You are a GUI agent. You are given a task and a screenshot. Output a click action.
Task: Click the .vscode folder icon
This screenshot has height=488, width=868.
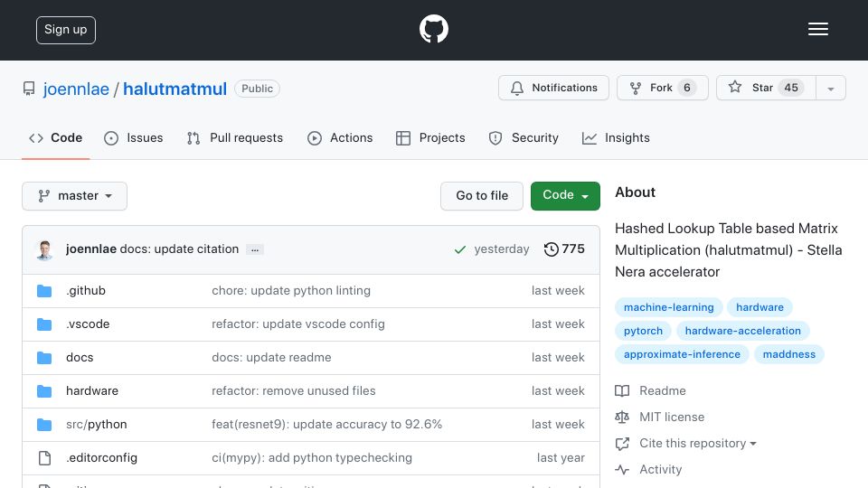44,324
